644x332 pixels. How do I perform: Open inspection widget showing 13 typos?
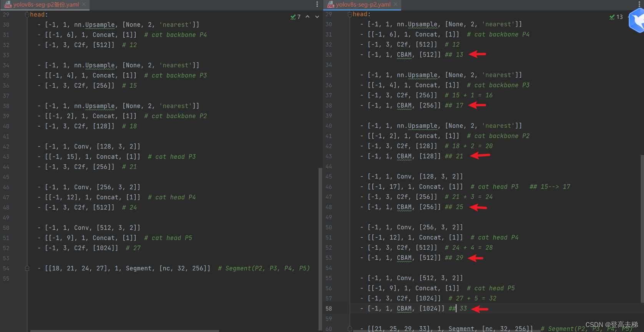pyautogui.click(x=616, y=17)
